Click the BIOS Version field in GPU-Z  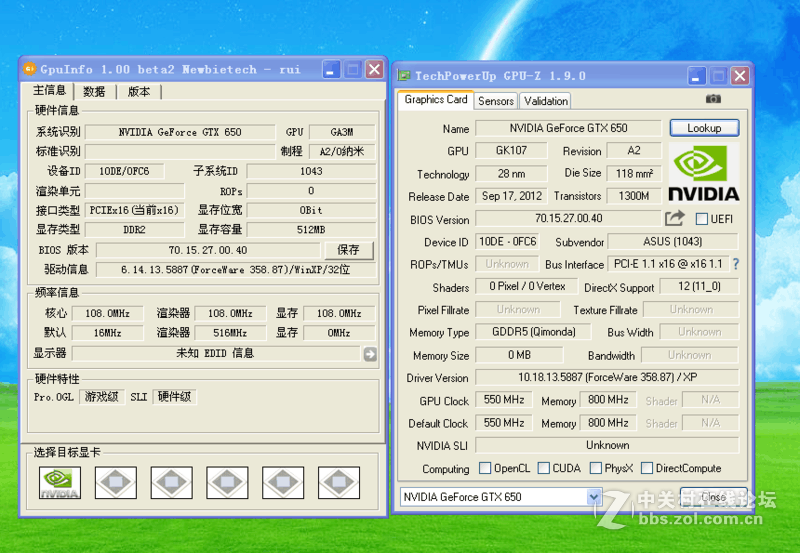click(568, 218)
